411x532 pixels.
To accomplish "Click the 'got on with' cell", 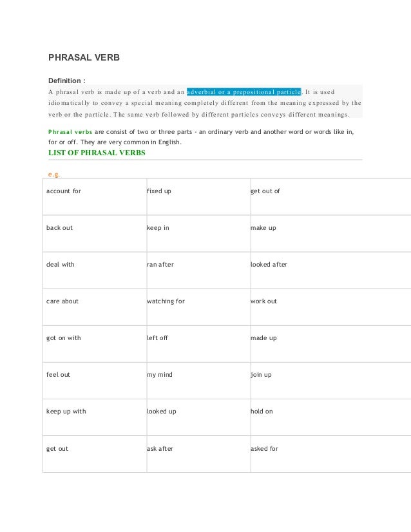I will [95, 344].
